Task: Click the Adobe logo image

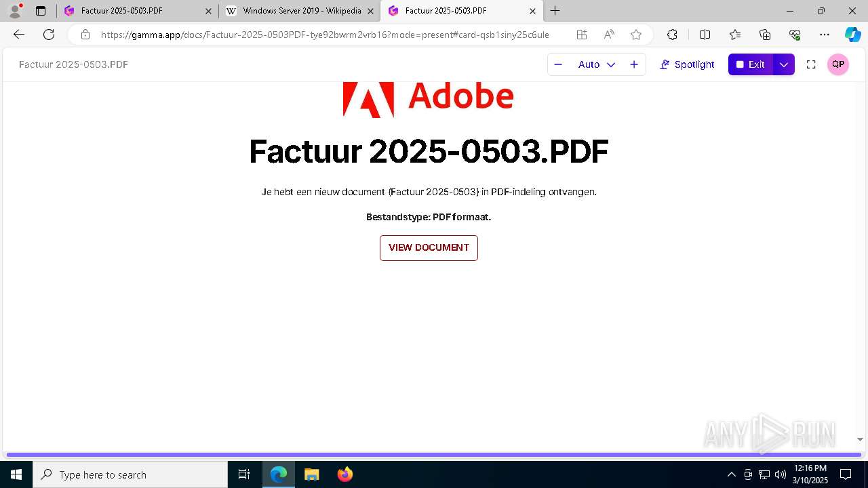Action: [428, 100]
